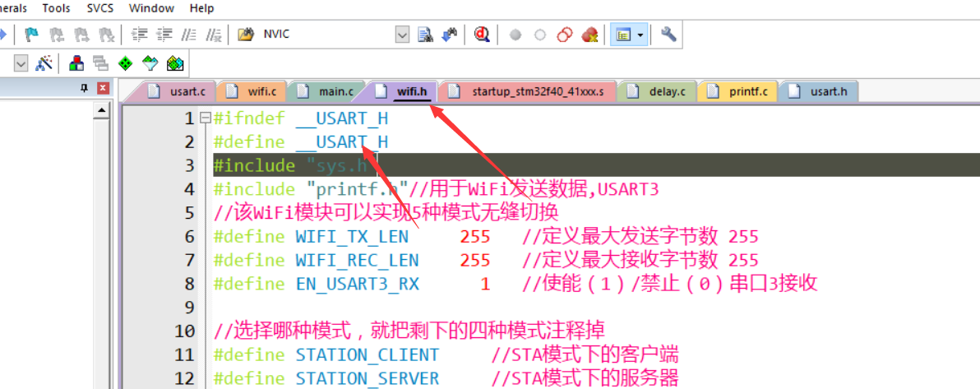
Task: Jump to the previous bookmark
Action: click(x=57, y=35)
